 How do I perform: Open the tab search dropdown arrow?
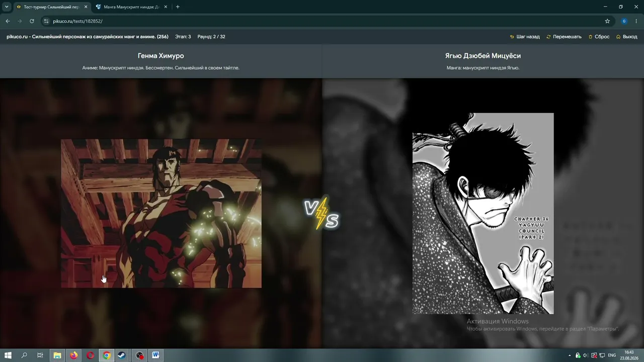point(7,7)
